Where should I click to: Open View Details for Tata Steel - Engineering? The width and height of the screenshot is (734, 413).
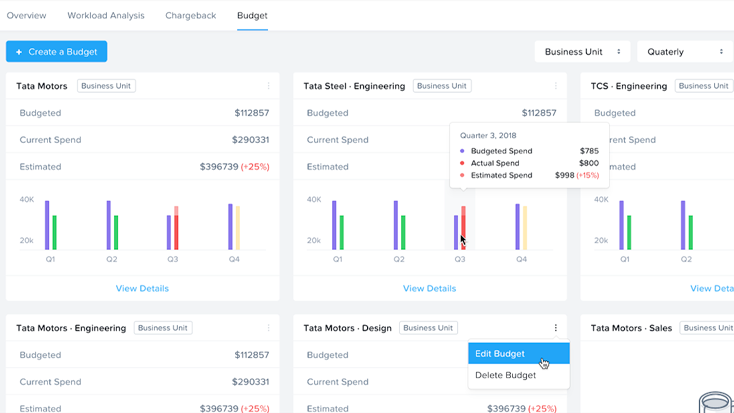[x=429, y=288]
